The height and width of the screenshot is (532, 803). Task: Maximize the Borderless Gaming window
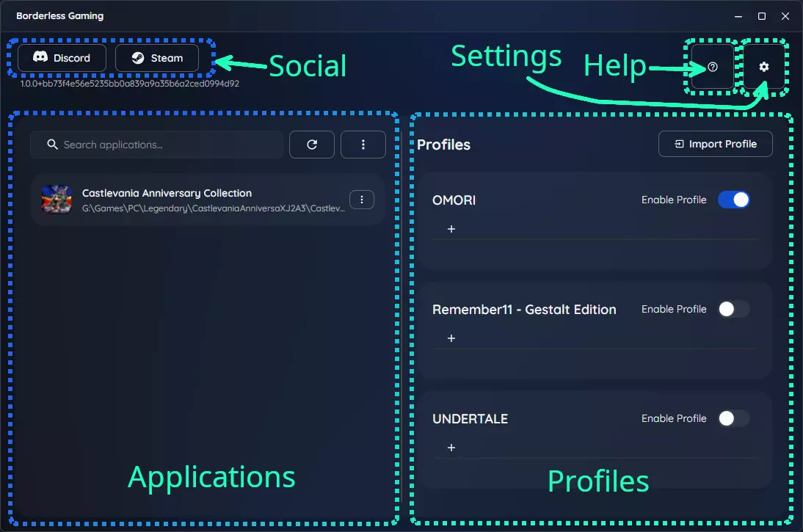click(x=761, y=16)
